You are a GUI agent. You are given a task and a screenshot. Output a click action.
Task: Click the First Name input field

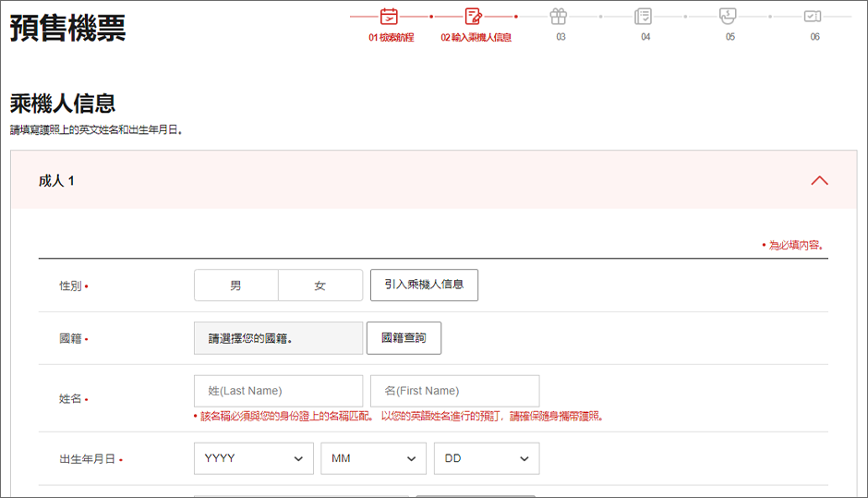454,391
